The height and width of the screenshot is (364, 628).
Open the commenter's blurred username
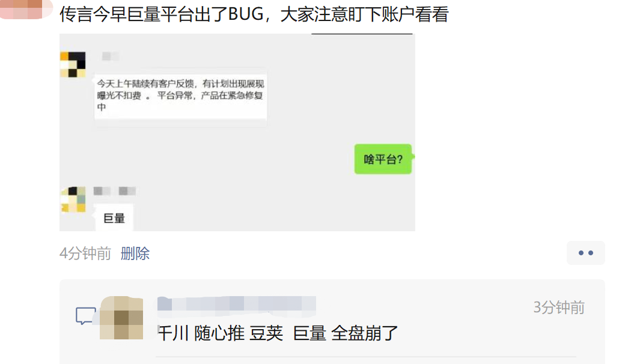point(237,303)
